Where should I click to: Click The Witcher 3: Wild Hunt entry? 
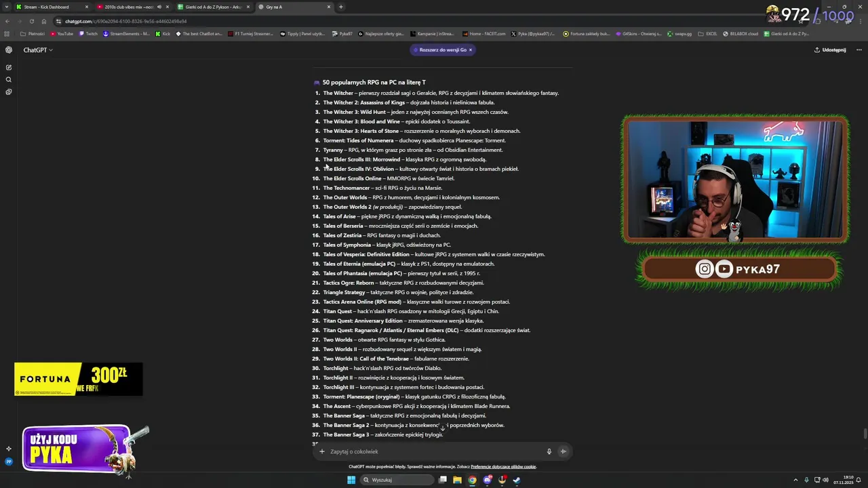coord(416,112)
